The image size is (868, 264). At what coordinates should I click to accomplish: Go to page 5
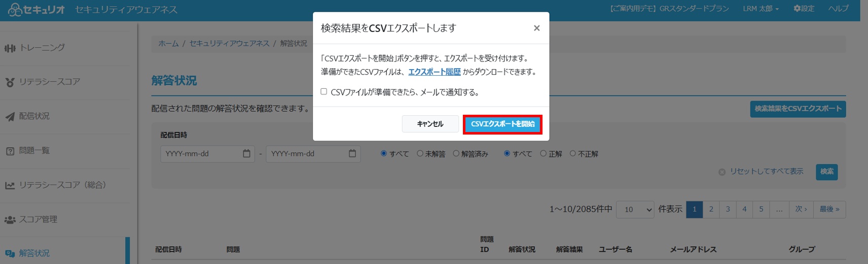click(x=761, y=209)
